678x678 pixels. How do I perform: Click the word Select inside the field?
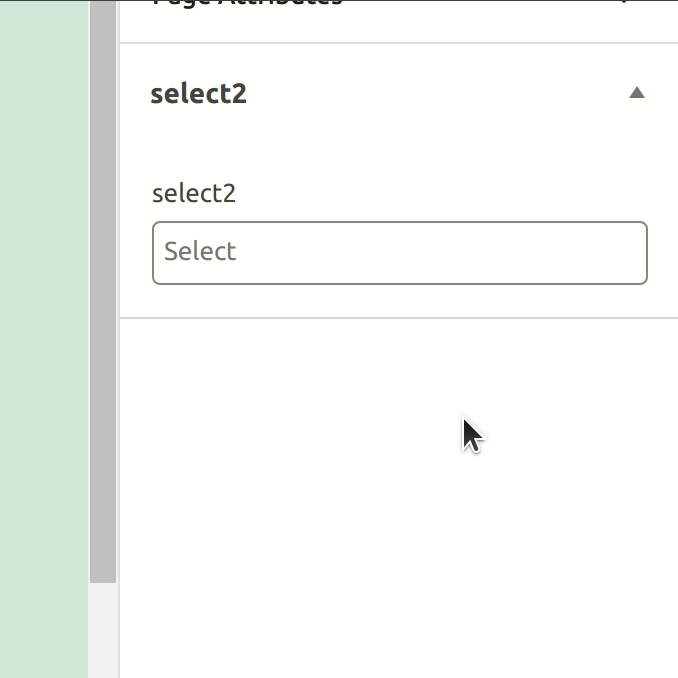tap(200, 251)
